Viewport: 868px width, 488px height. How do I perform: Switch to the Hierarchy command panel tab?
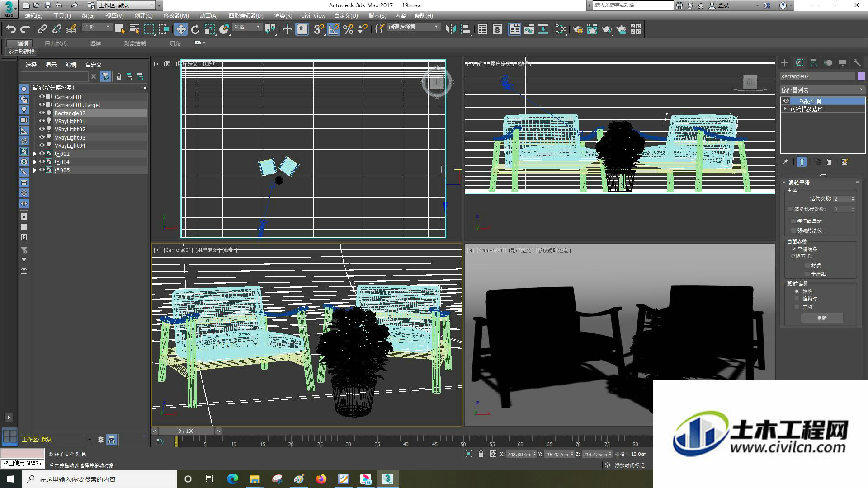pos(814,63)
